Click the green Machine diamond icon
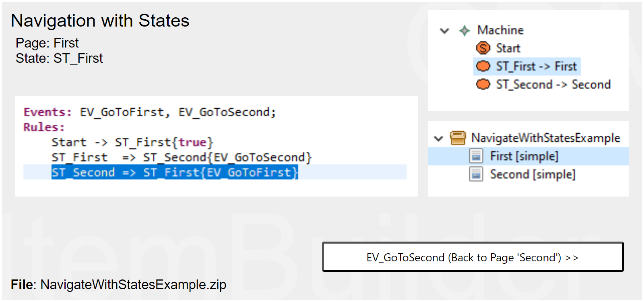The image size is (644, 302). pyautogui.click(x=464, y=31)
